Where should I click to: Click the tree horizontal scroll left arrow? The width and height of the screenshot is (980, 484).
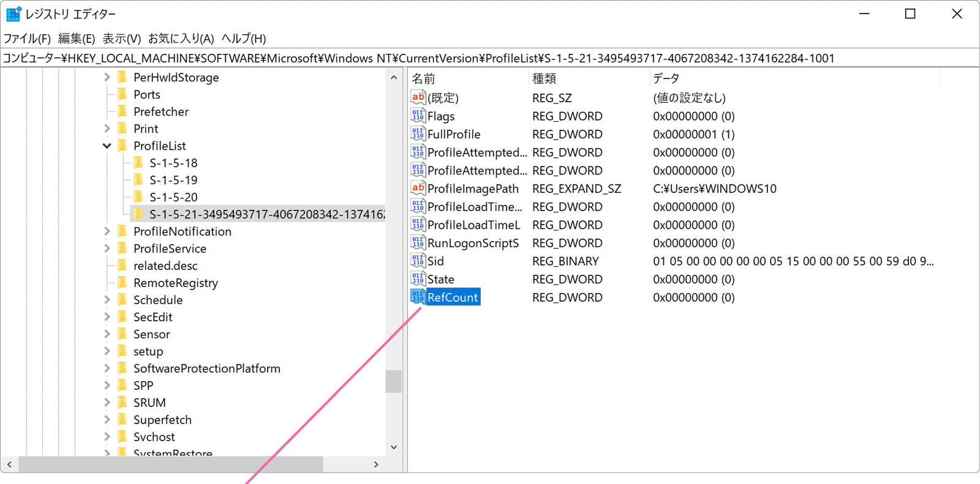pyautogui.click(x=9, y=464)
